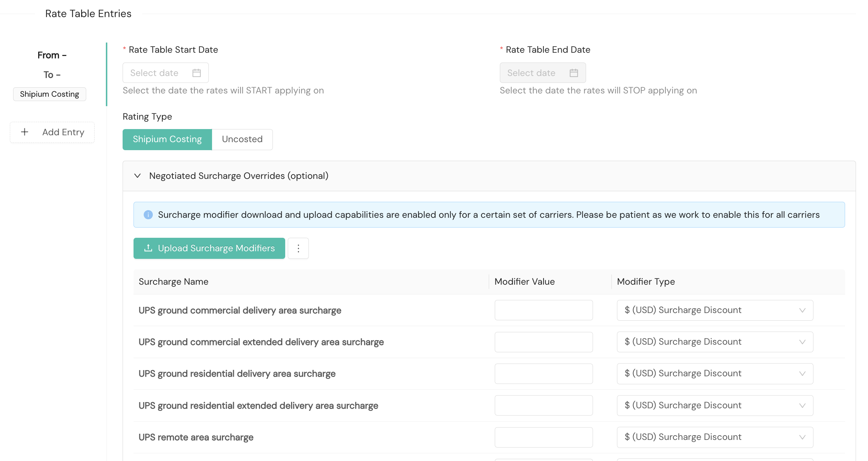Click the upload icon on Upload Surcharge Modifiers
868x461 pixels.
pos(148,248)
